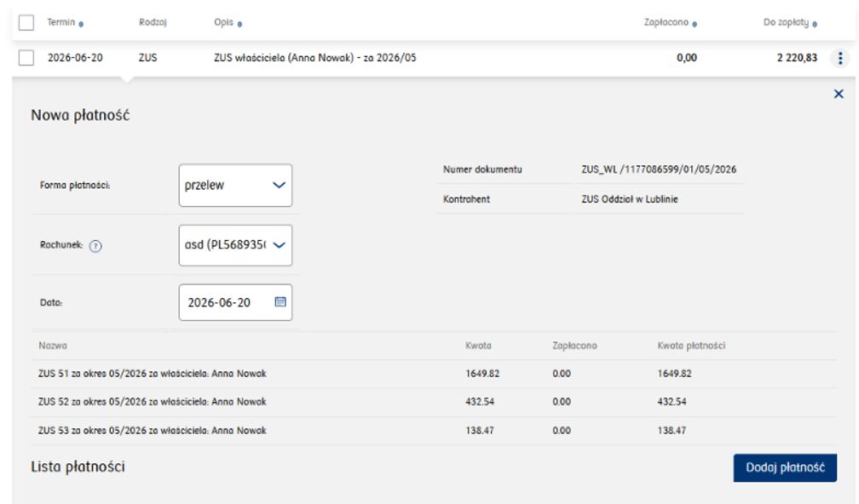Tick the select-all checkbox in header
Screen dimensions: 859x504
[26, 23]
